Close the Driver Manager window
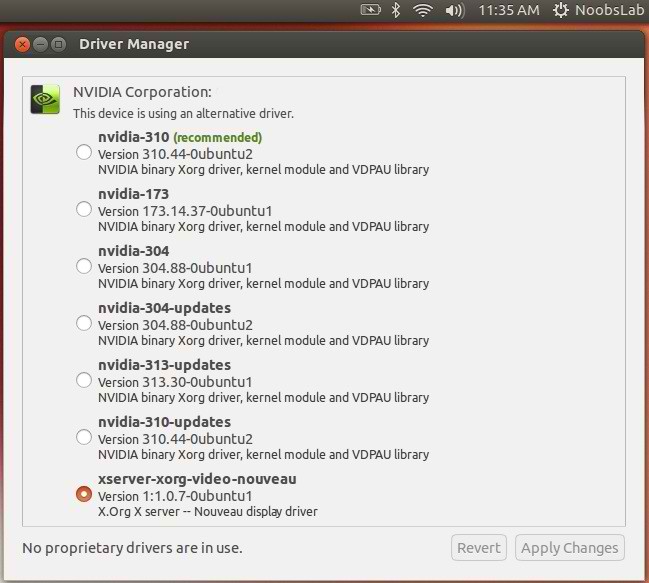 click(x=22, y=44)
